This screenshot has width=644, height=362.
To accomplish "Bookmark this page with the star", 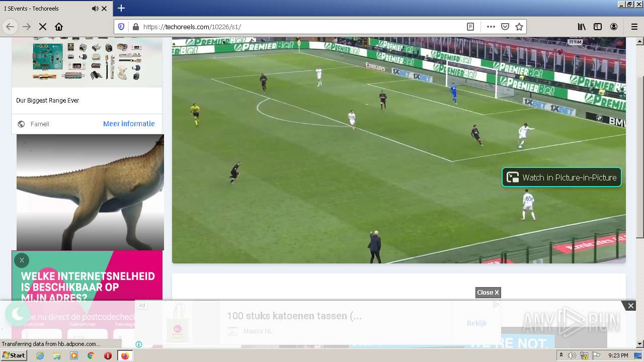I will point(519,27).
